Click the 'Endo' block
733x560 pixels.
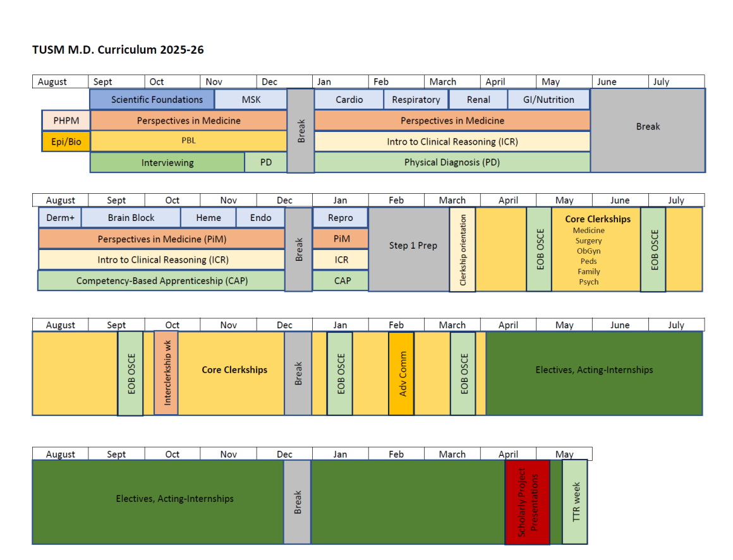coord(260,218)
